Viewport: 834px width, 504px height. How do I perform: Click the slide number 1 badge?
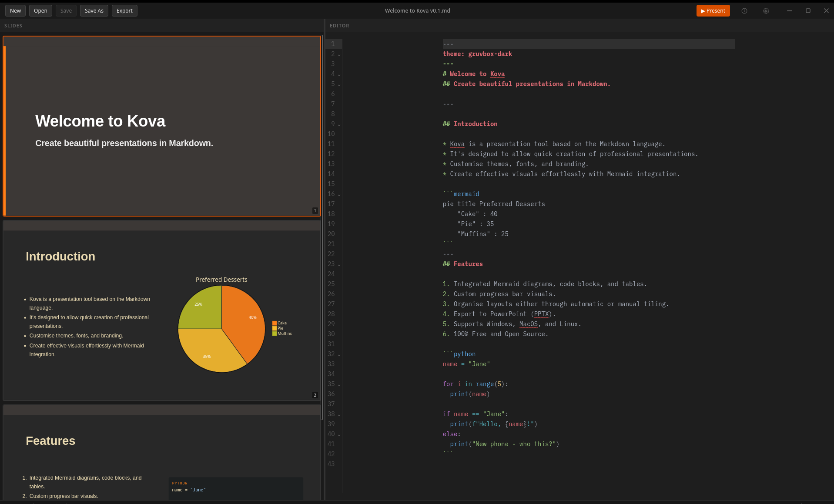315,211
